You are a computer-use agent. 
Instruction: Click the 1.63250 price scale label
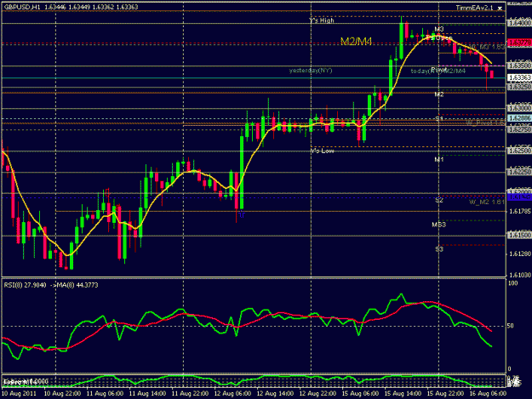click(x=519, y=87)
